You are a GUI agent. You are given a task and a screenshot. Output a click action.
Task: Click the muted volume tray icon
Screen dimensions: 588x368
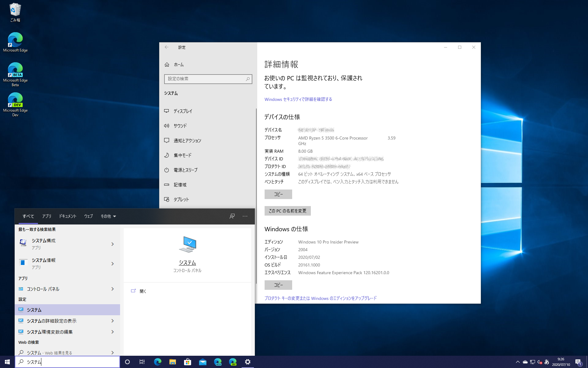540,362
